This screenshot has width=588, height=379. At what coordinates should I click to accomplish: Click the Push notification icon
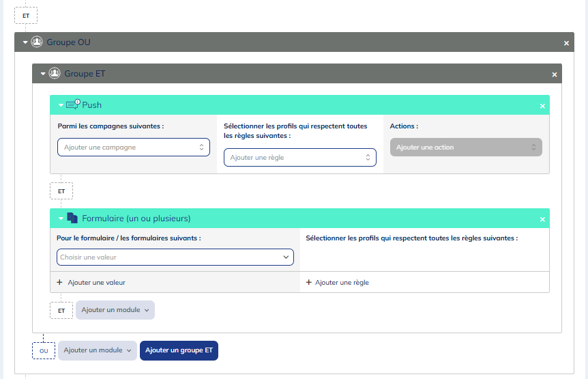pos(73,105)
